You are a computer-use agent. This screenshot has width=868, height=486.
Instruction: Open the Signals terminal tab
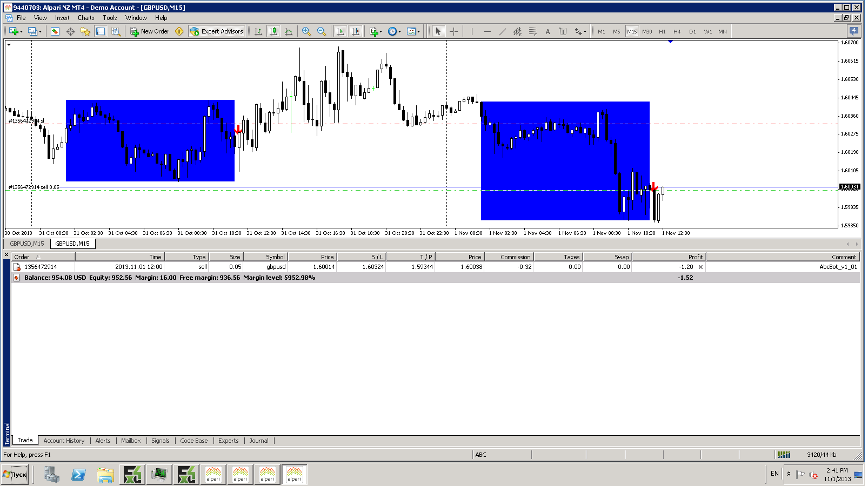[161, 441]
